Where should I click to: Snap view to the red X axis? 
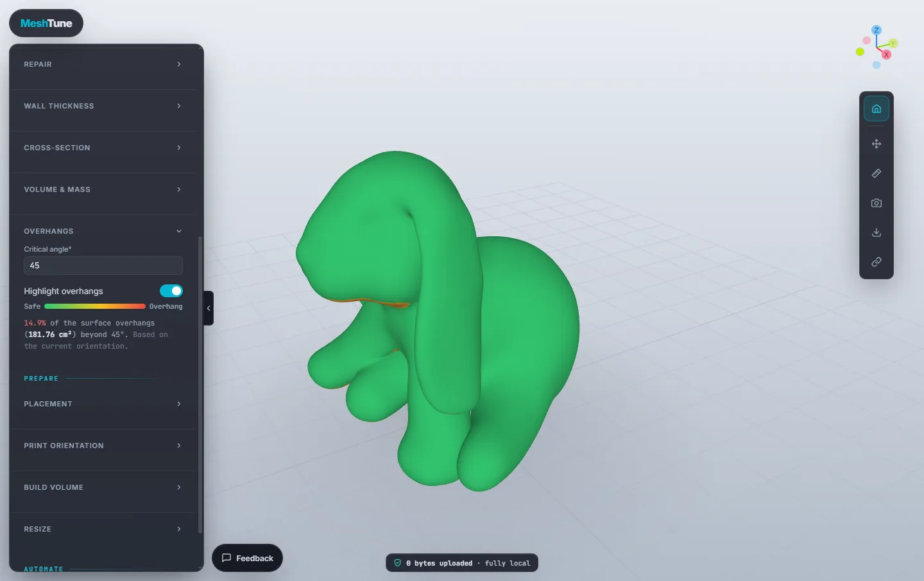click(x=886, y=55)
